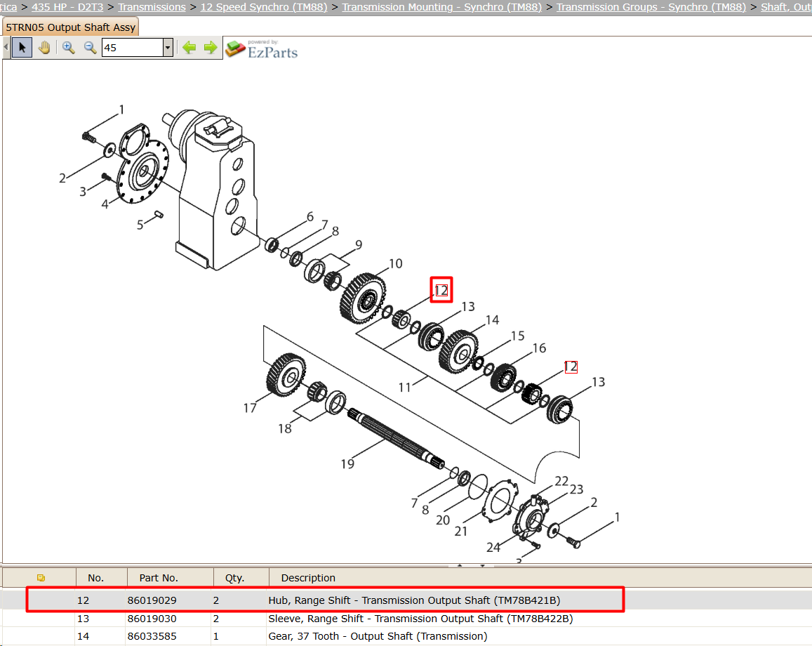
Task: Select part number 86033585 cell
Action: (x=152, y=636)
